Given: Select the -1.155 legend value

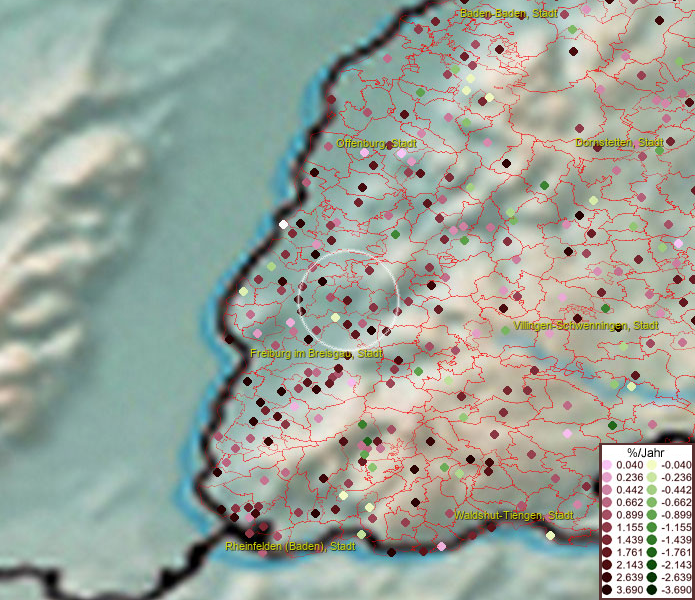Looking at the screenshot, I should click(676, 527).
